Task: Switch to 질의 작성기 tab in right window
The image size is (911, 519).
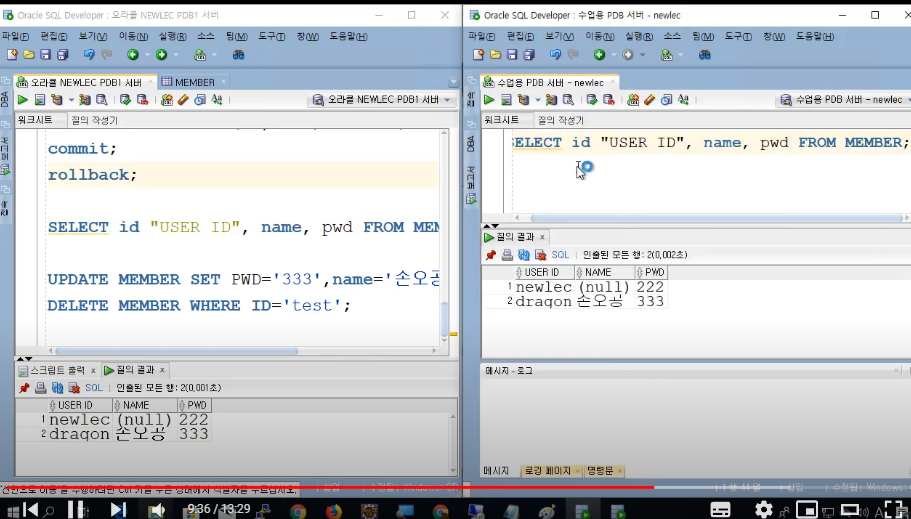Action: [560, 120]
